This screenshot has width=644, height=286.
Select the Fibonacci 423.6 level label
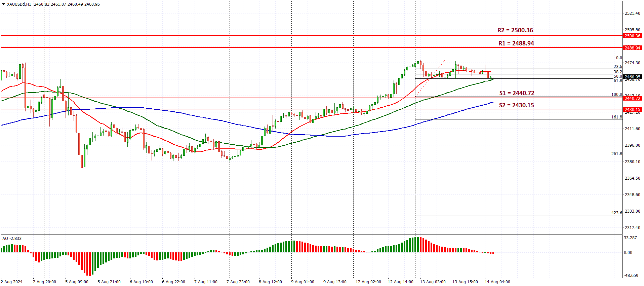pyautogui.click(x=616, y=213)
